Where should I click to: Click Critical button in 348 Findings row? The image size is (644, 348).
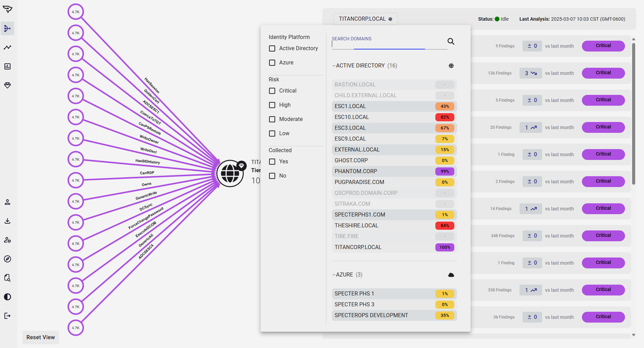click(x=603, y=236)
